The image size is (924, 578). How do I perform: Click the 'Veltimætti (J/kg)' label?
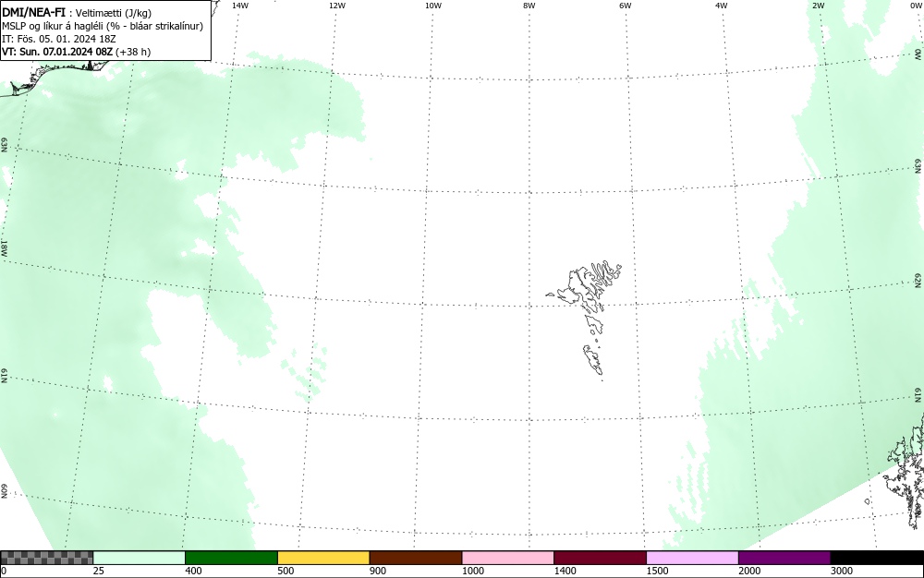114,13
